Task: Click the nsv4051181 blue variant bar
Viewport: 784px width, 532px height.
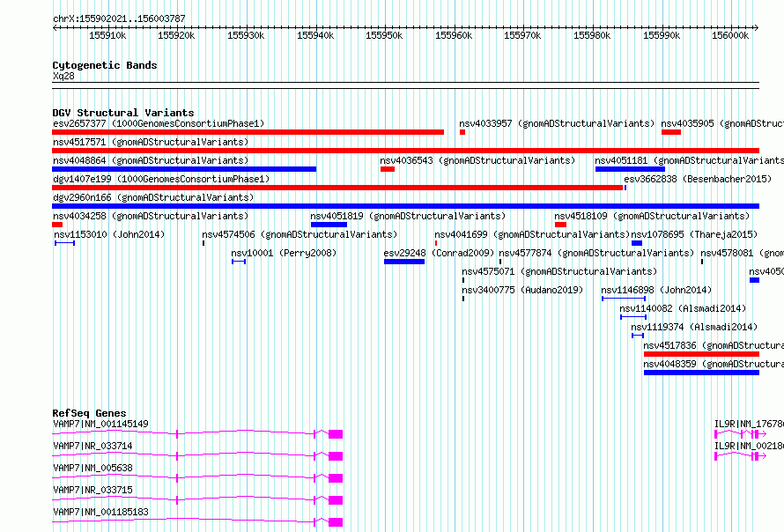Action: (x=630, y=169)
